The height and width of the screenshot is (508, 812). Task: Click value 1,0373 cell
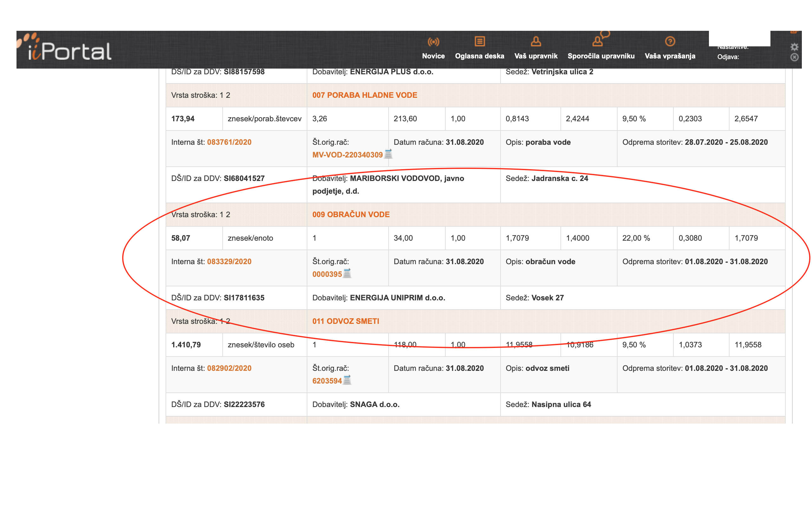coord(701,345)
